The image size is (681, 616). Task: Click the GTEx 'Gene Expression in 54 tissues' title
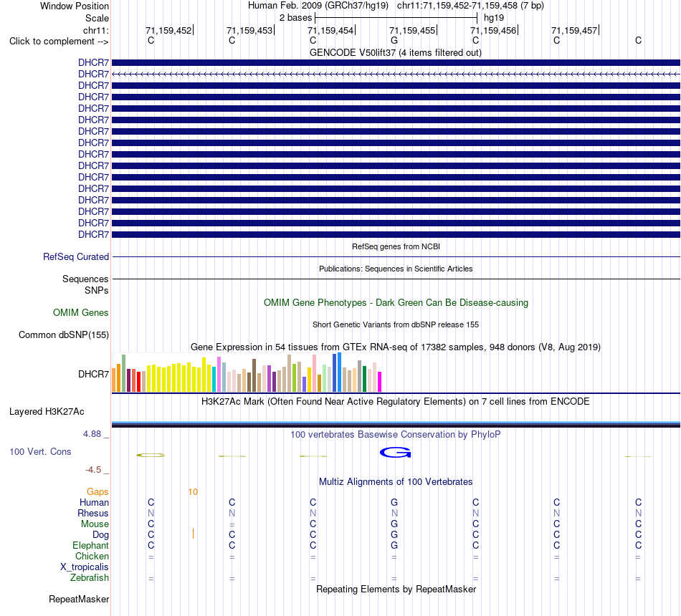(396, 347)
